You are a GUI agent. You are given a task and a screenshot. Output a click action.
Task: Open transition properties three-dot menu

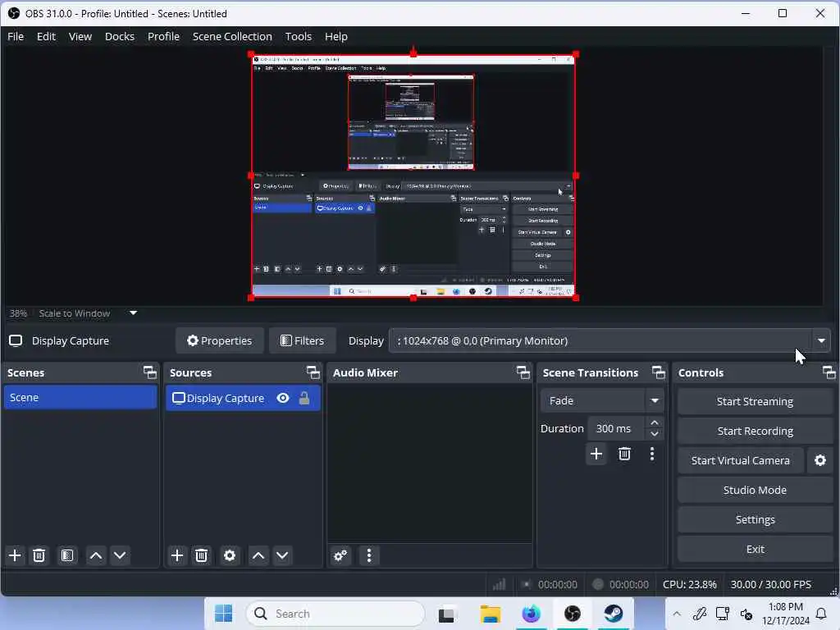(x=652, y=454)
